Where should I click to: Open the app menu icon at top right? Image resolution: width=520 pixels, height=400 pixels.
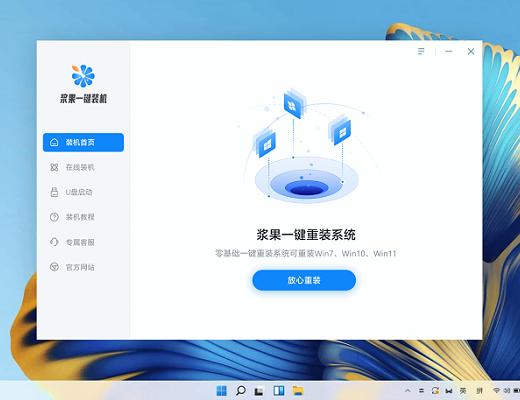coord(421,51)
